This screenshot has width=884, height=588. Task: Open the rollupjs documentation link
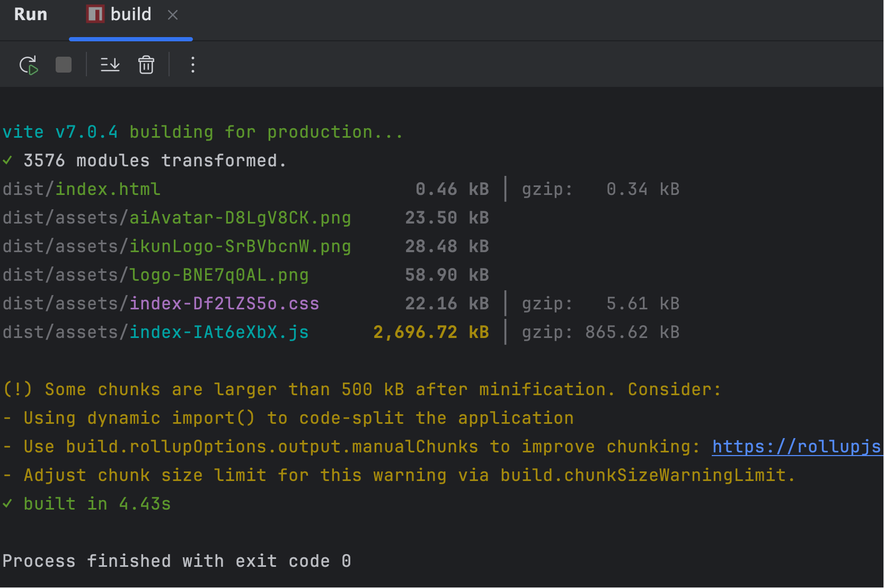(796, 447)
